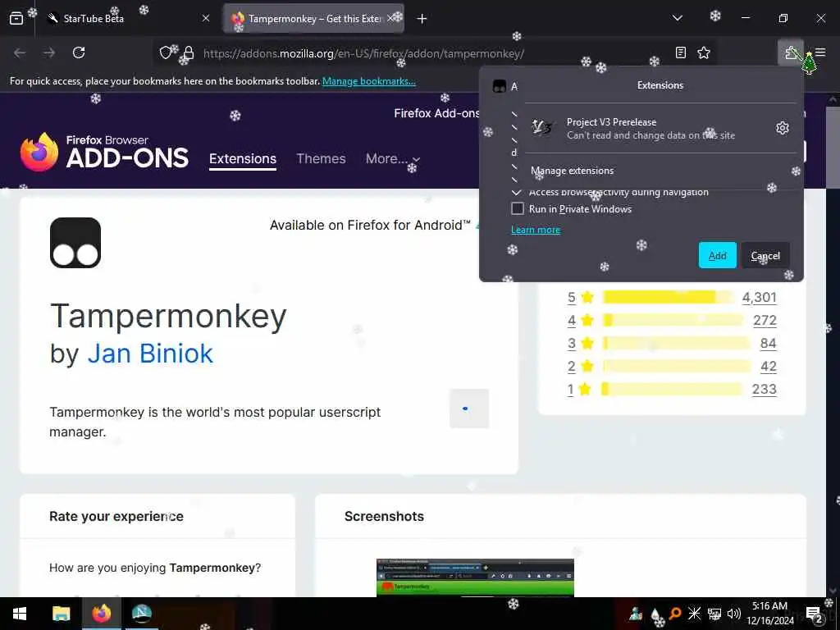Click Manage extensions in the panel
This screenshot has height=630, width=840.
pos(572,171)
